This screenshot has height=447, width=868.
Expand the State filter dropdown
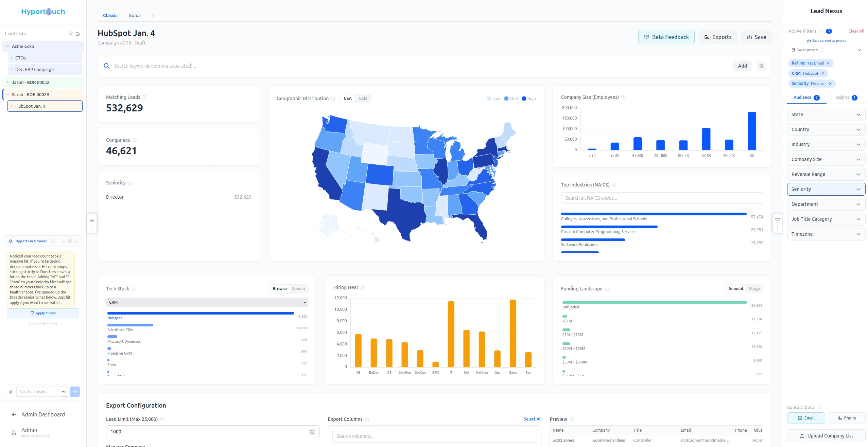click(x=826, y=114)
